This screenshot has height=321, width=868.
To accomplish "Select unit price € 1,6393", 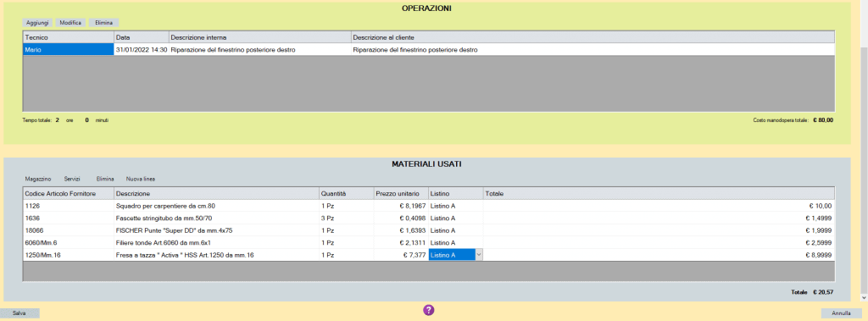I will [401, 230].
